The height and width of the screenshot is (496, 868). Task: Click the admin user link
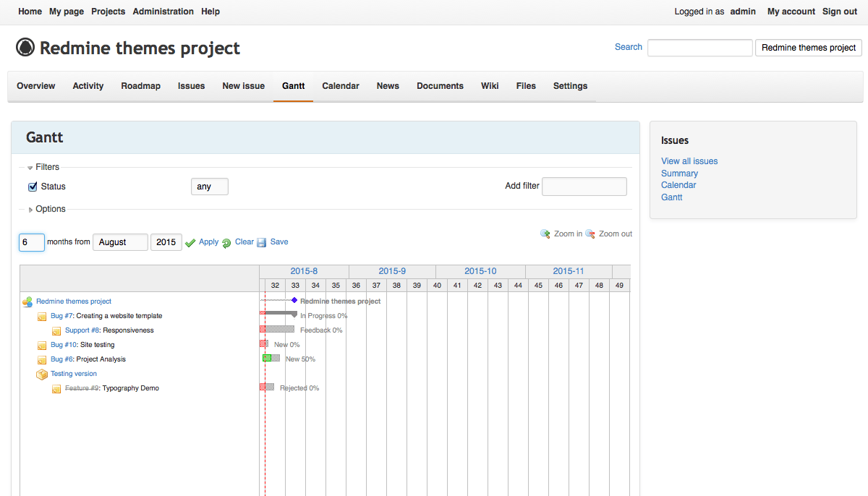click(x=743, y=12)
